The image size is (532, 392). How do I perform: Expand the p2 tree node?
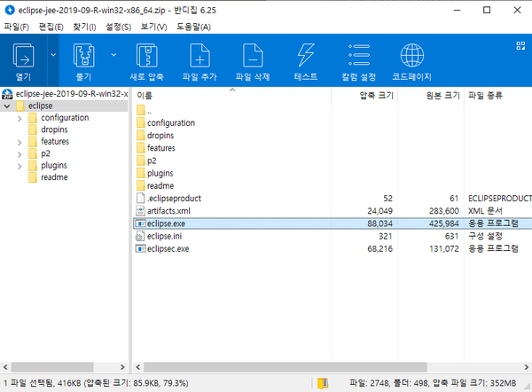[x=20, y=154]
